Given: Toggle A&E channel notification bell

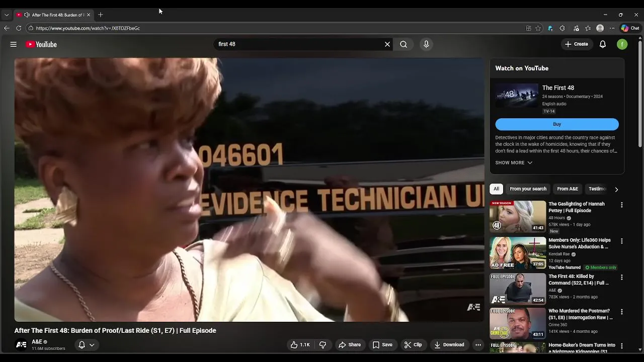Looking at the screenshot, I should pyautogui.click(x=82, y=345).
